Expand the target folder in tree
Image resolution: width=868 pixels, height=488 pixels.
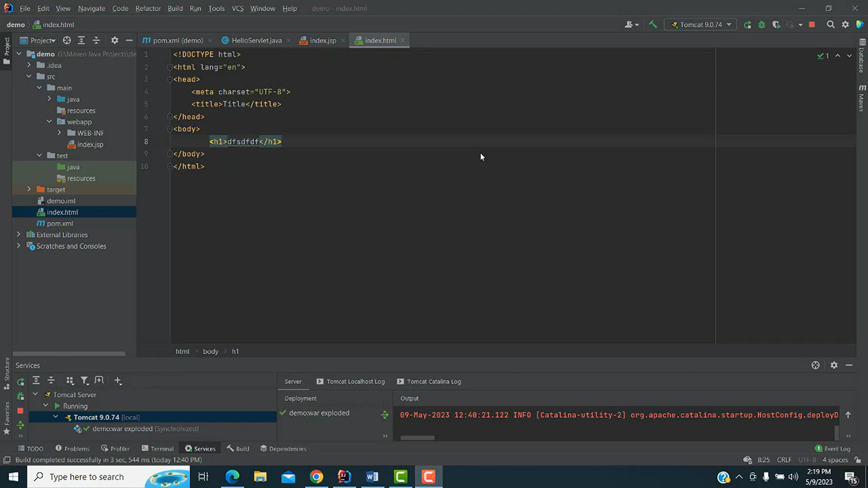point(29,189)
